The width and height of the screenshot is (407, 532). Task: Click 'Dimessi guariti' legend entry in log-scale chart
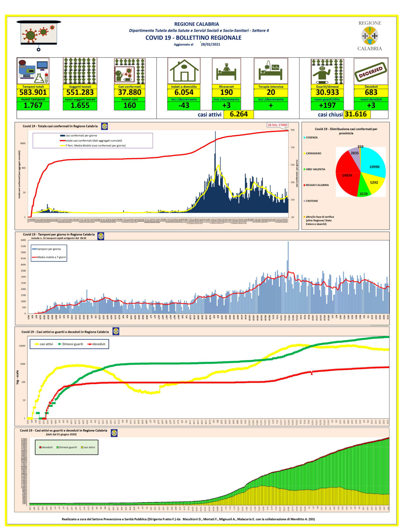point(70,344)
